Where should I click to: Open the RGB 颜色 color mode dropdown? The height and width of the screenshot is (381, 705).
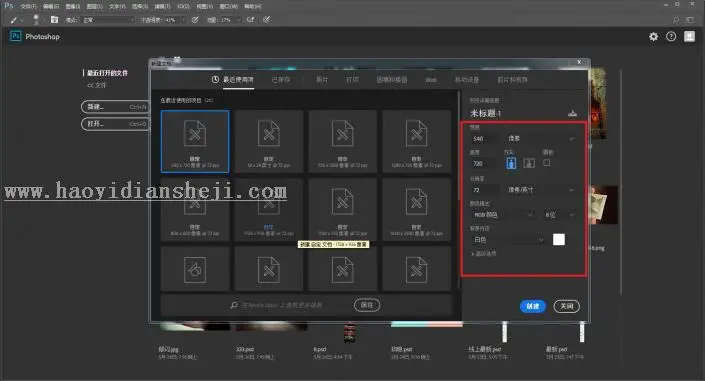pyautogui.click(x=503, y=215)
